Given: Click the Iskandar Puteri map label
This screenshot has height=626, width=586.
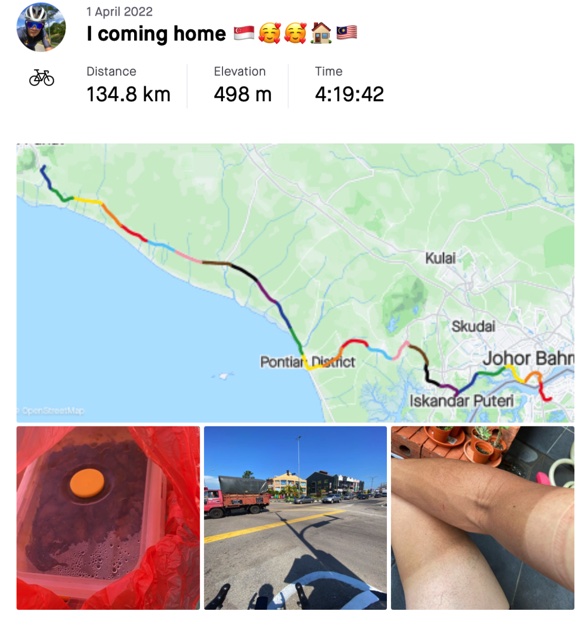Looking at the screenshot, I should coord(461,401).
